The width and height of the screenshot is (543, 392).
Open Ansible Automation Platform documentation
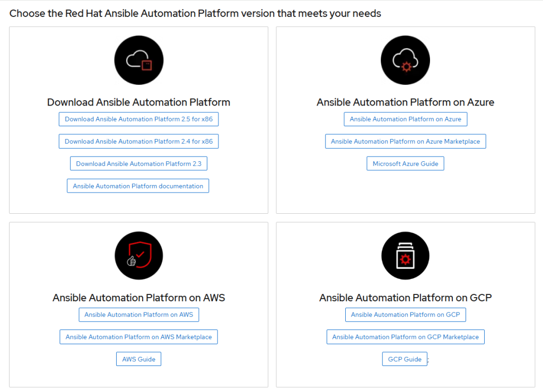pyautogui.click(x=138, y=186)
